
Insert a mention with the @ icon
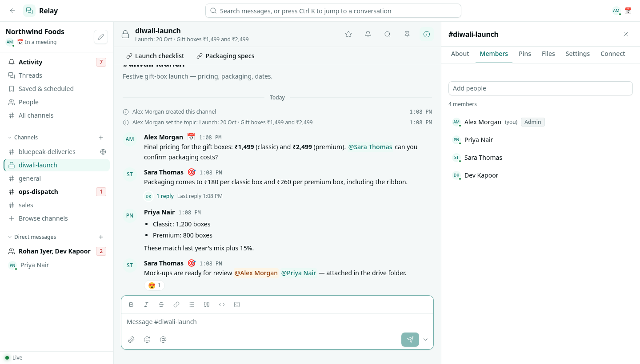click(163, 340)
